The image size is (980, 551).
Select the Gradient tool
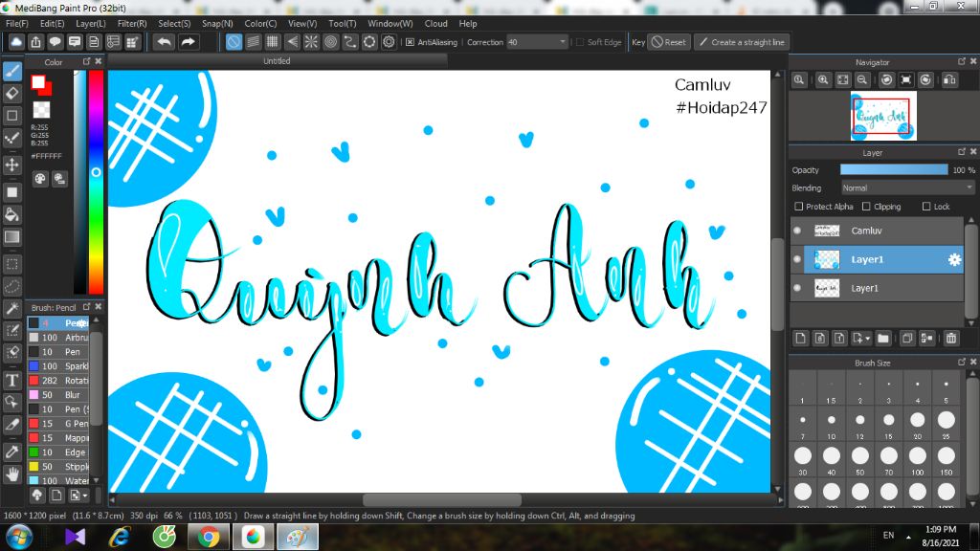coord(11,237)
